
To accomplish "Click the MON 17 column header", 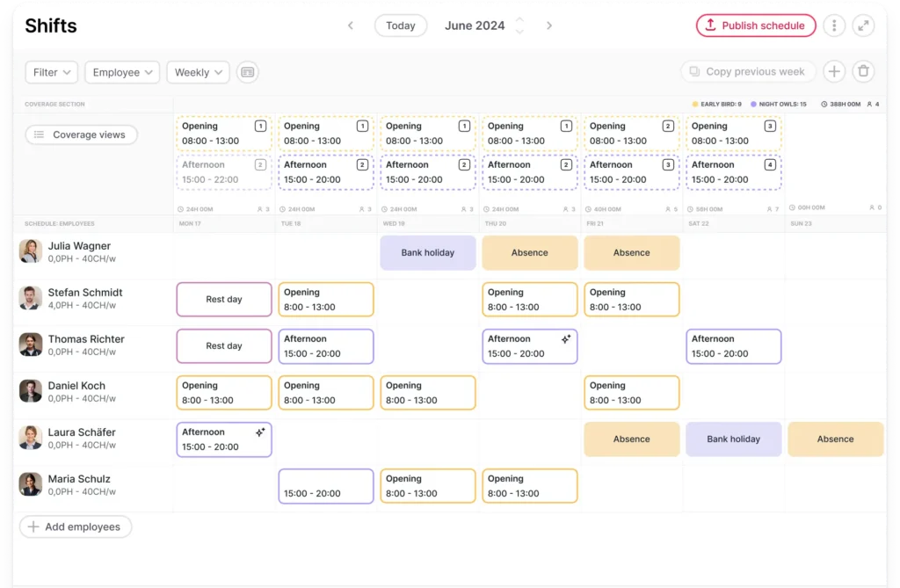I will pyautogui.click(x=190, y=223).
